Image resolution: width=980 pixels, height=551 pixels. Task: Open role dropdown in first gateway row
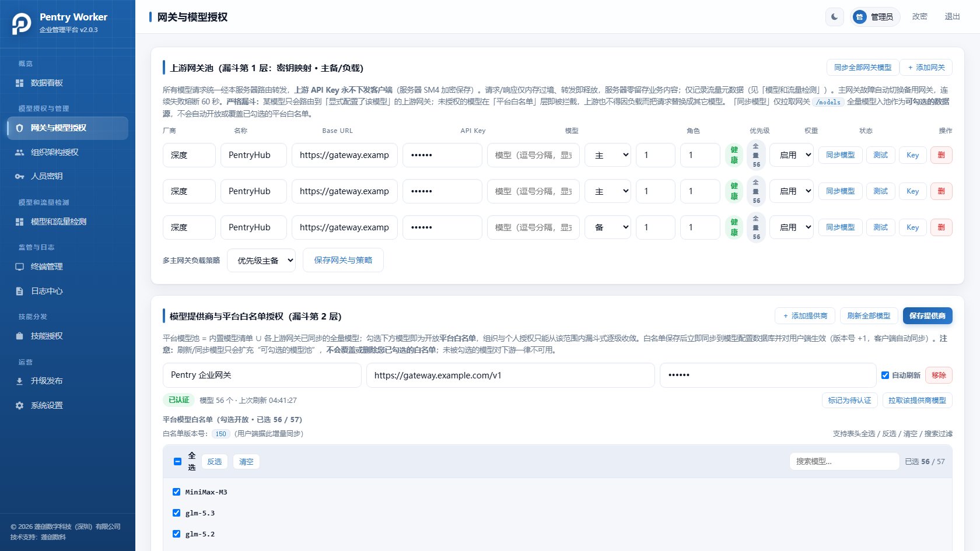[x=608, y=155]
